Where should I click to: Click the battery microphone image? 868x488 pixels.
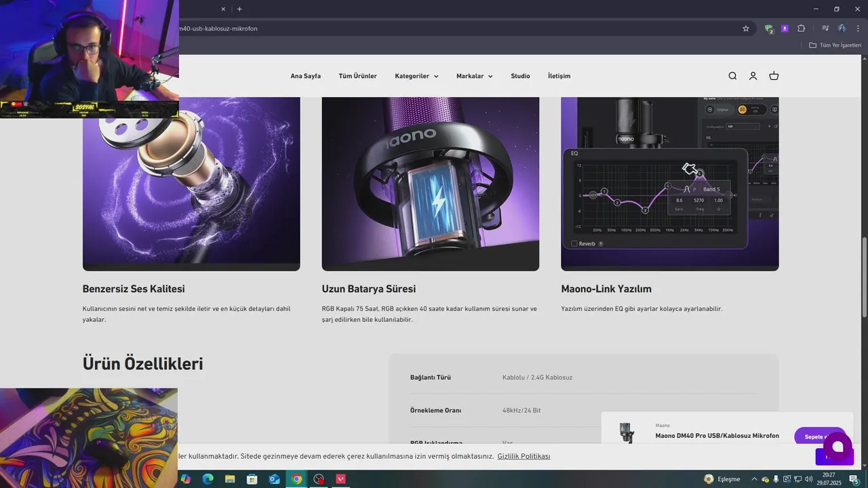point(431,184)
